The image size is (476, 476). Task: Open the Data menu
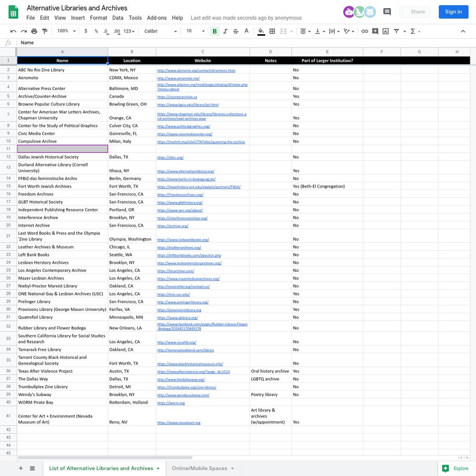tap(118, 18)
